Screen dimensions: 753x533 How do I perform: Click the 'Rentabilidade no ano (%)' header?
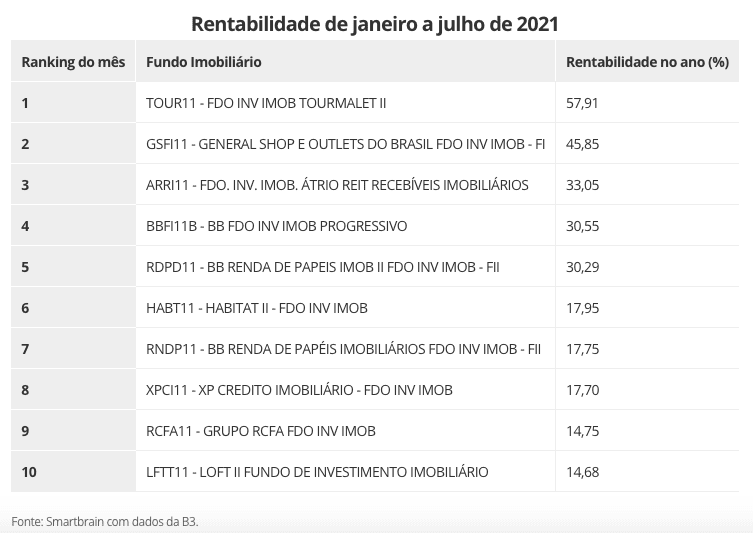click(x=647, y=62)
